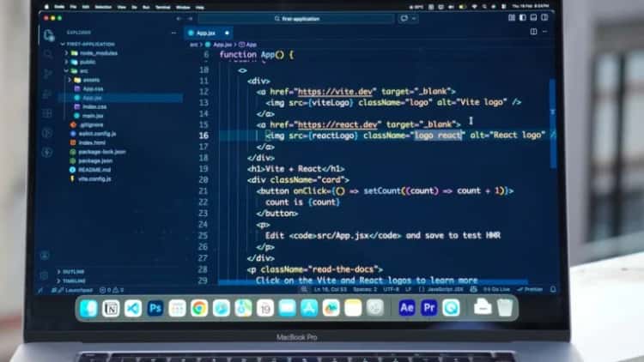Open the Manage gear in activity bar

45,275
